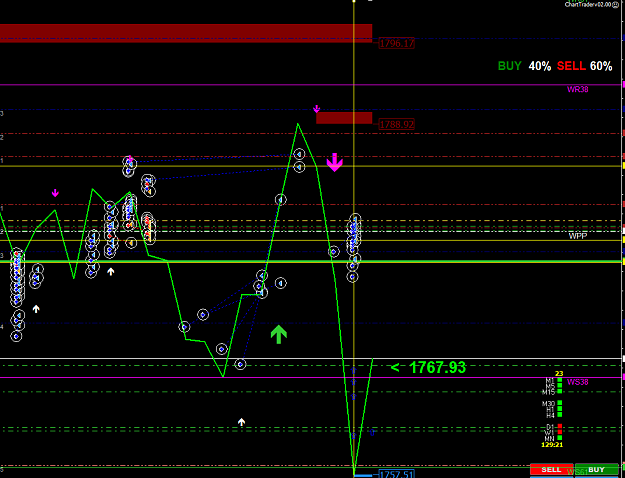Click the WS38 pivot level label
Screen dimensions: 625x478
point(578,382)
